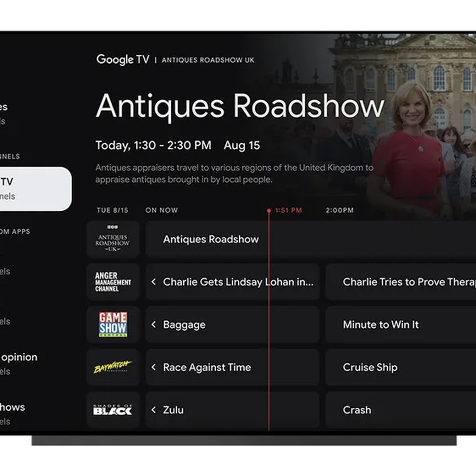Open the Minute to Win It program
Image resolution: width=476 pixels, height=476 pixels.
(x=401, y=324)
